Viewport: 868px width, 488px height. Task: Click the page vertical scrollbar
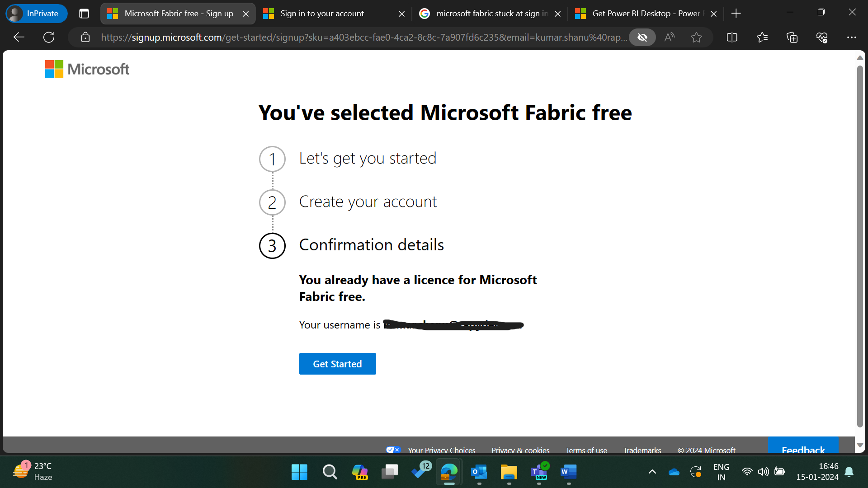click(860, 246)
